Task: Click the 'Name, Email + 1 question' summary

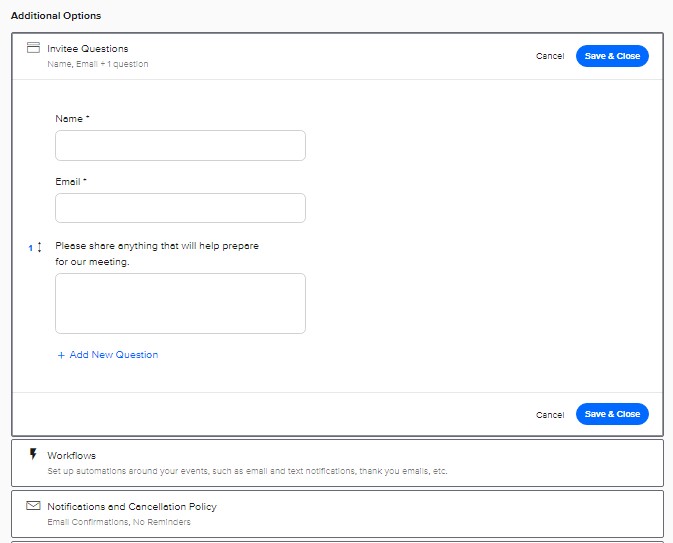Action: pyautogui.click(x=98, y=64)
